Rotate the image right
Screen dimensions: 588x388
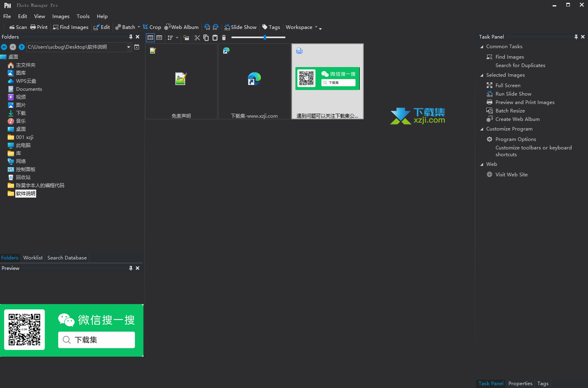click(216, 27)
